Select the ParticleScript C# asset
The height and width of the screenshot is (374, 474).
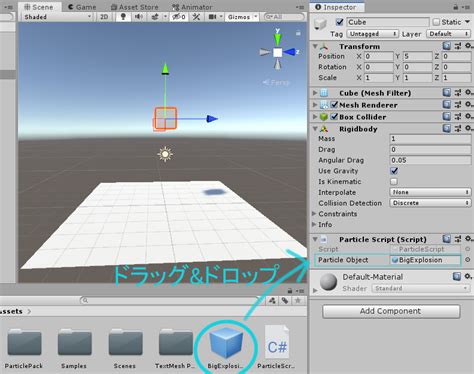tap(276, 347)
